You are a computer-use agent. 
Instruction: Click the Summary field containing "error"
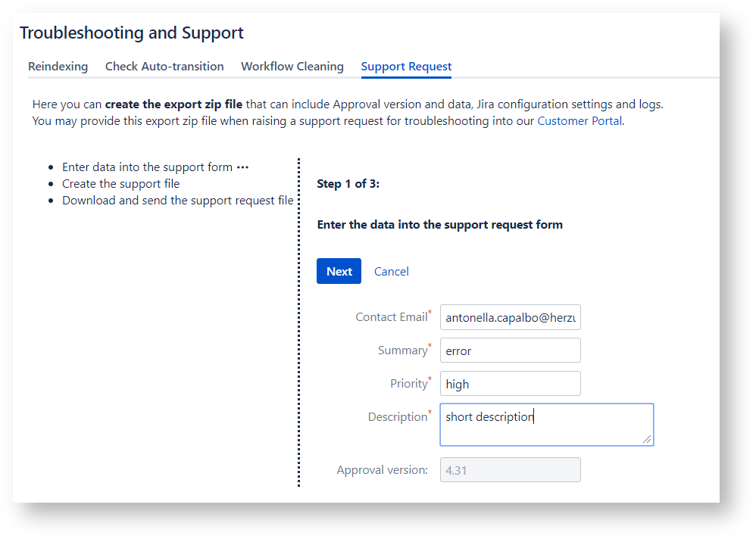(x=510, y=351)
